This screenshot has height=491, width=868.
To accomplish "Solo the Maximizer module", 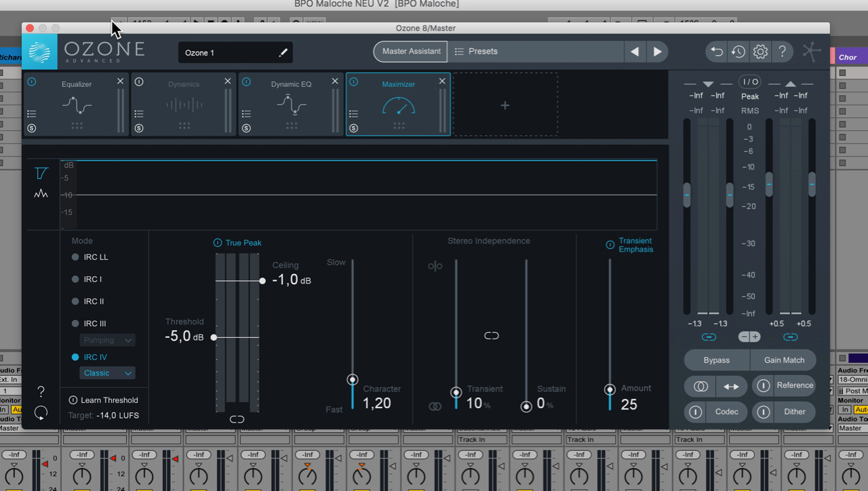I will click(x=353, y=128).
